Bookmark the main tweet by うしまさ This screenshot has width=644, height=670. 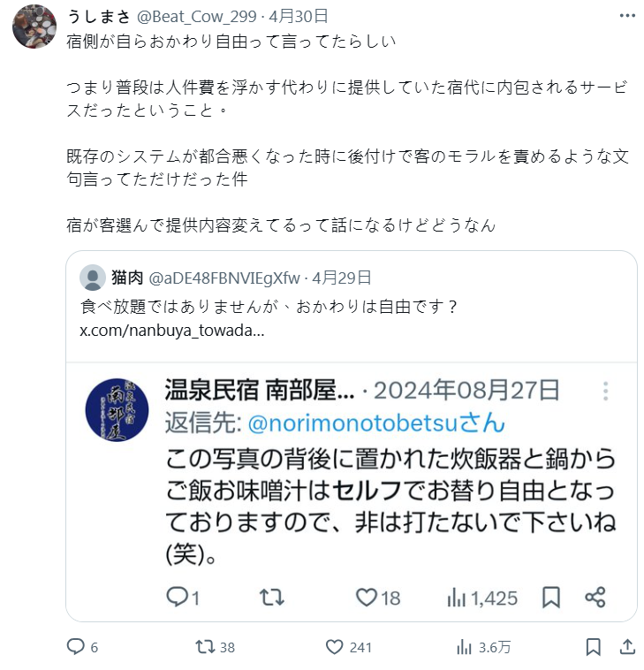coord(593,647)
